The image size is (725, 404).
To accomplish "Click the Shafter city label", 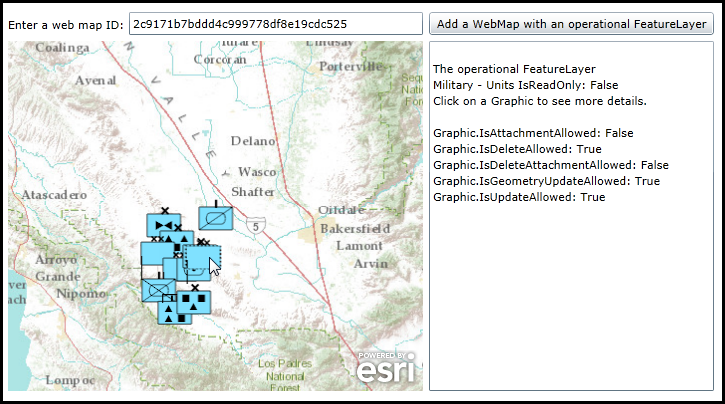I will (252, 191).
